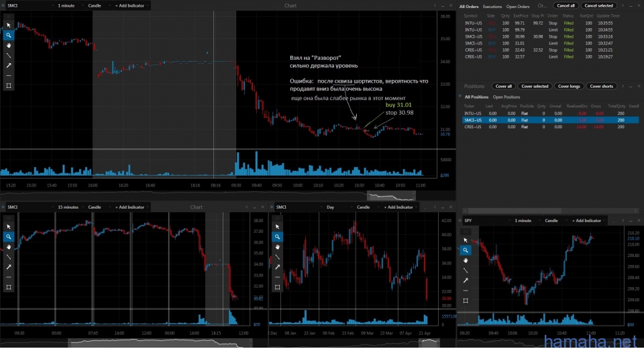The image size is (644, 349).
Task: Select the pointer tool in the SPY chart
Action: (x=466, y=240)
